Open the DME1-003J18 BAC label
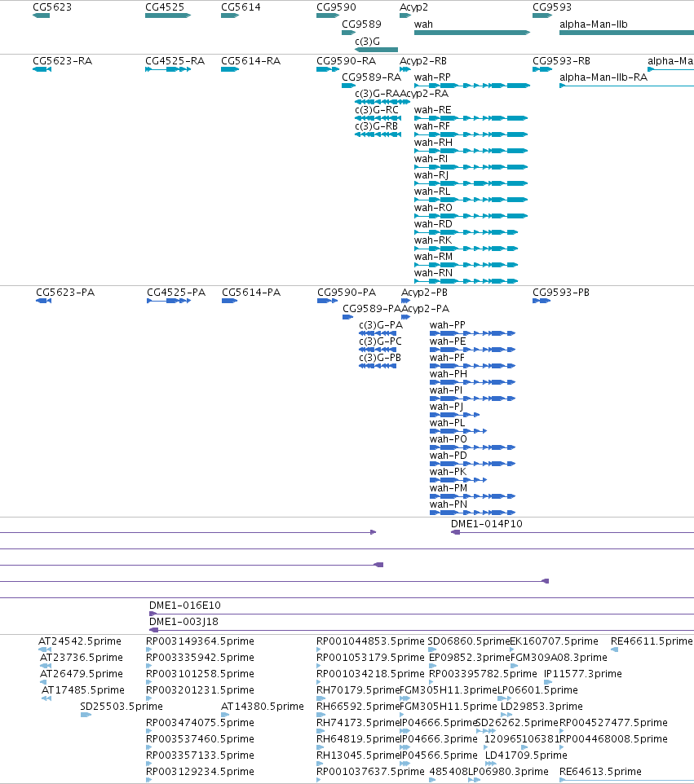This screenshot has width=694, height=784. tap(183, 622)
